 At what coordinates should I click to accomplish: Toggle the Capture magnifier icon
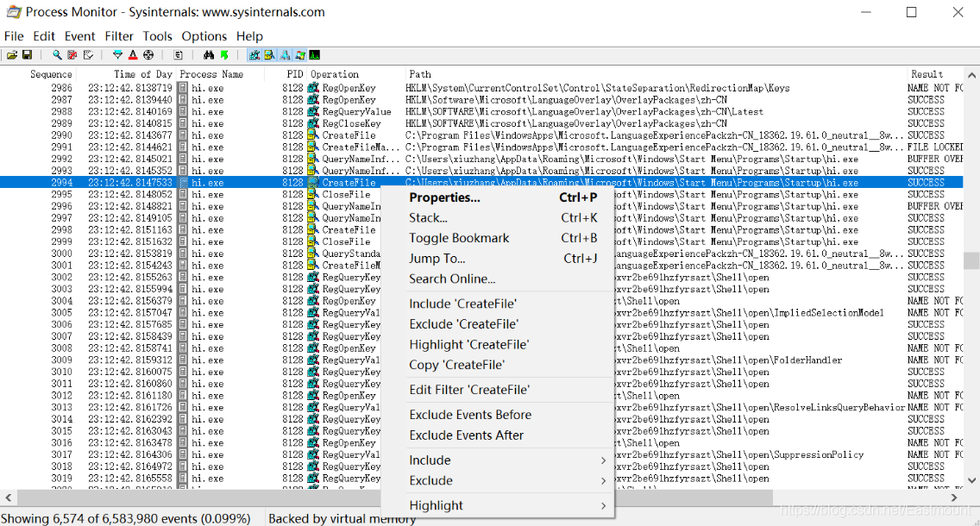click(x=57, y=55)
